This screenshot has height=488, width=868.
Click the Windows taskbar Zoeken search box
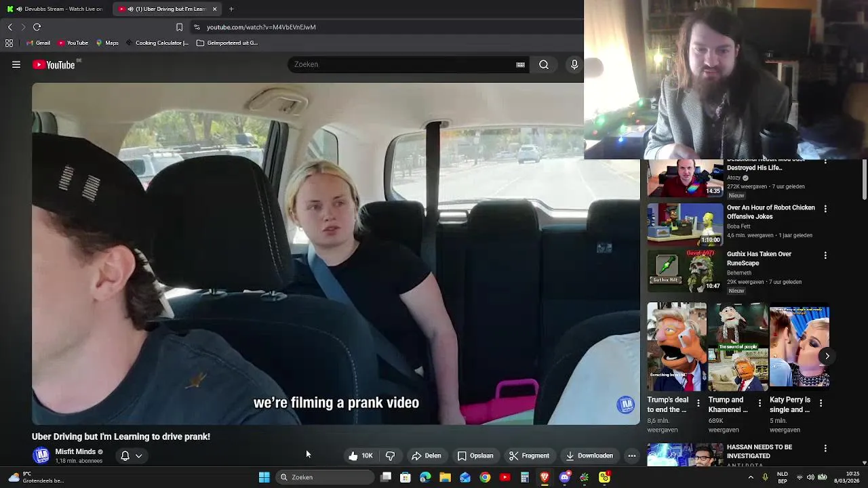[325, 477]
